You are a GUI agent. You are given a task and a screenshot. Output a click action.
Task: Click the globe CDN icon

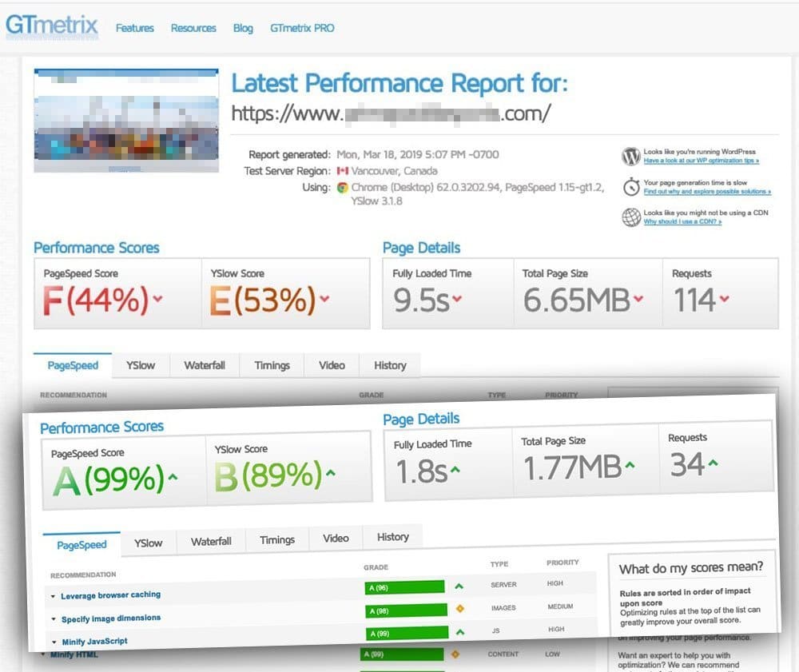point(631,217)
